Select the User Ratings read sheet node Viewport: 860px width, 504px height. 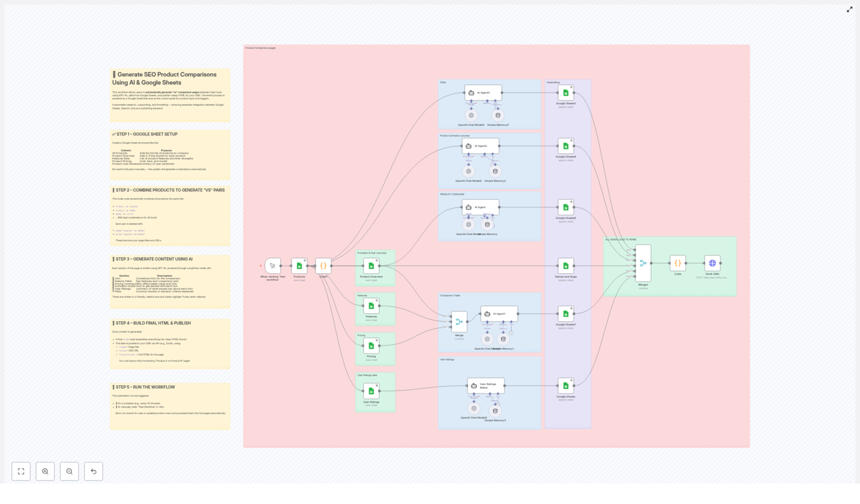pyautogui.click(x=371, y=391)
